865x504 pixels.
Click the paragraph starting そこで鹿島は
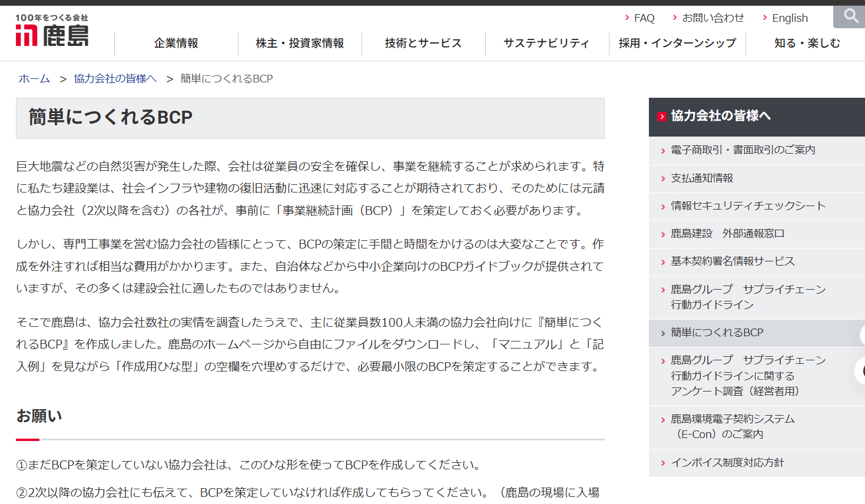tap(310, 344)
